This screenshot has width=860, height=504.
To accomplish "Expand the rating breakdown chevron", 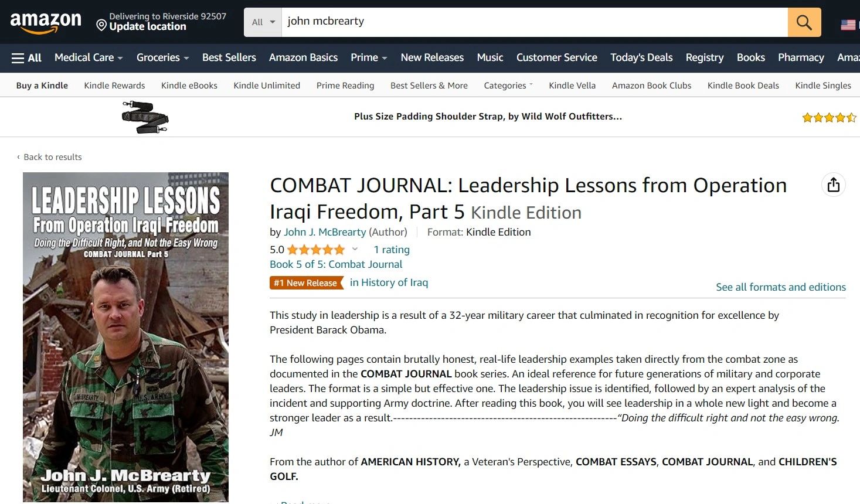I will tap(355, 249).
